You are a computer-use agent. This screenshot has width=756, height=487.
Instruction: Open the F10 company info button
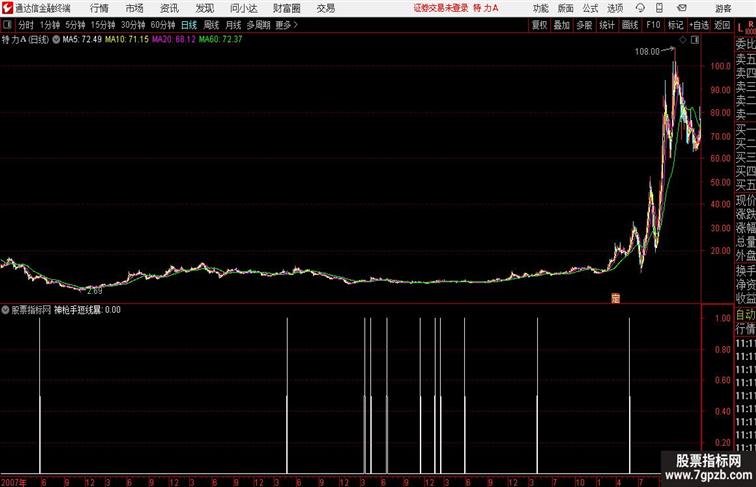(x=653, y=25)
